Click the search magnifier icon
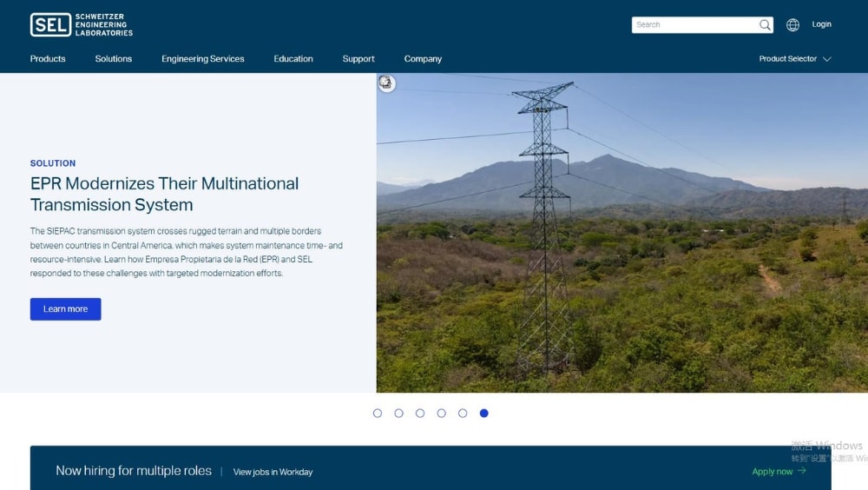 pos(765,25)
